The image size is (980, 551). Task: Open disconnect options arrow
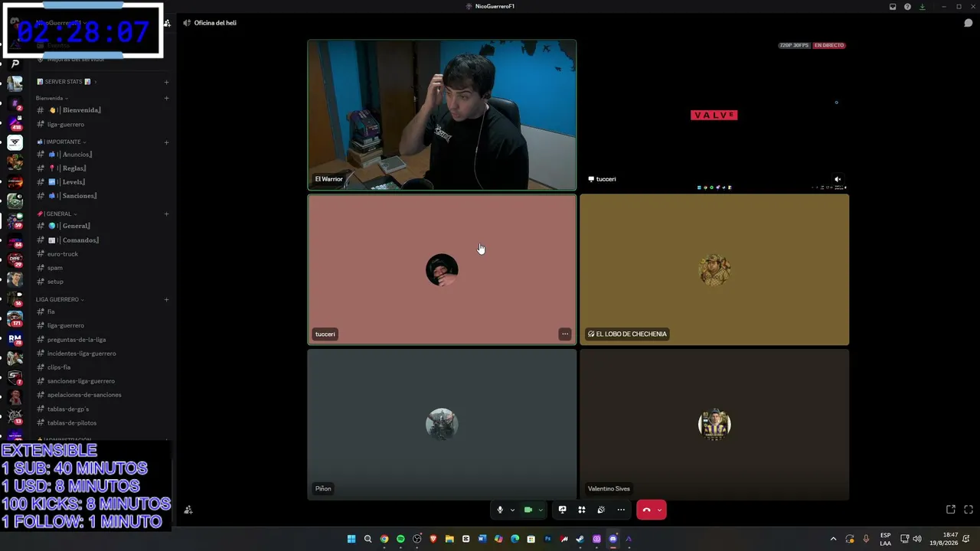coord(659,510)
